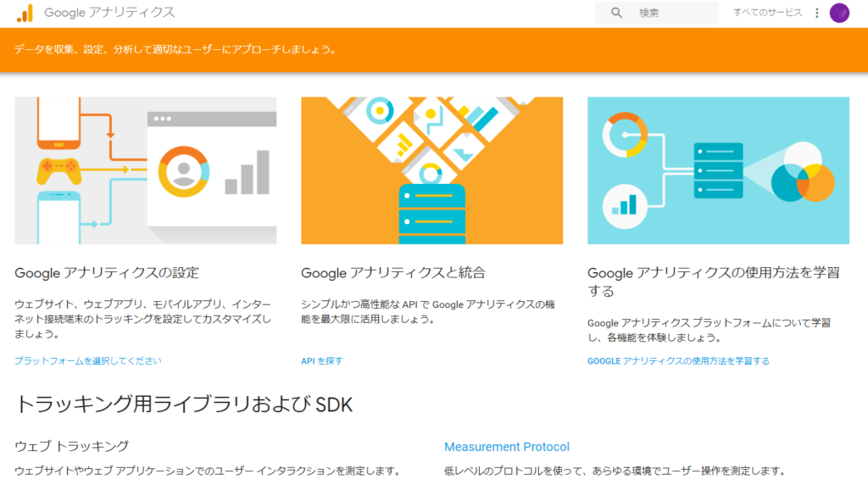Click the Google アナリティクス header title

click(x=109, y=12)
